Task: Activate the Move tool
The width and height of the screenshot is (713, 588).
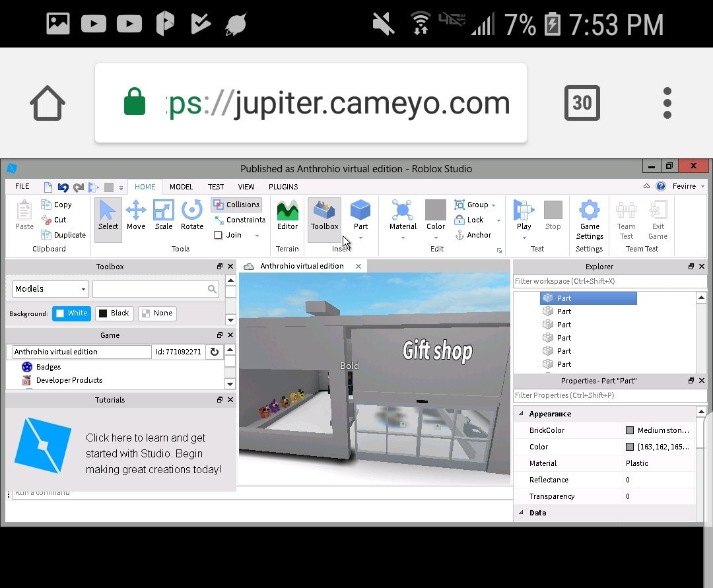Action: [135, 215]
